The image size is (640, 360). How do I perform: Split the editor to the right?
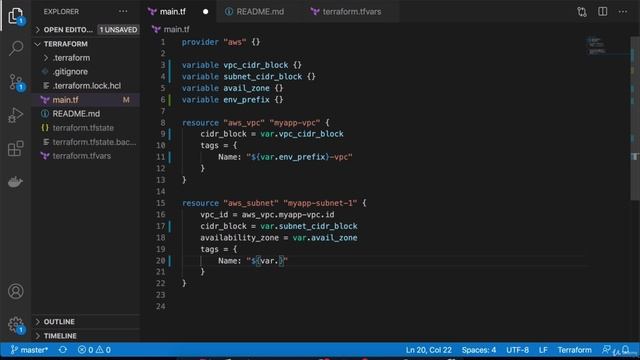(602, 11)
